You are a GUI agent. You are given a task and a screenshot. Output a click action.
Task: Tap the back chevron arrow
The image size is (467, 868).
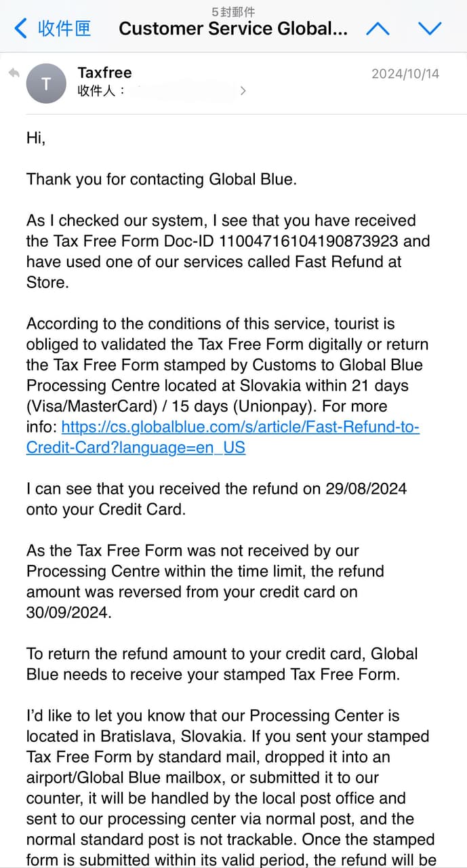(21, 28)
